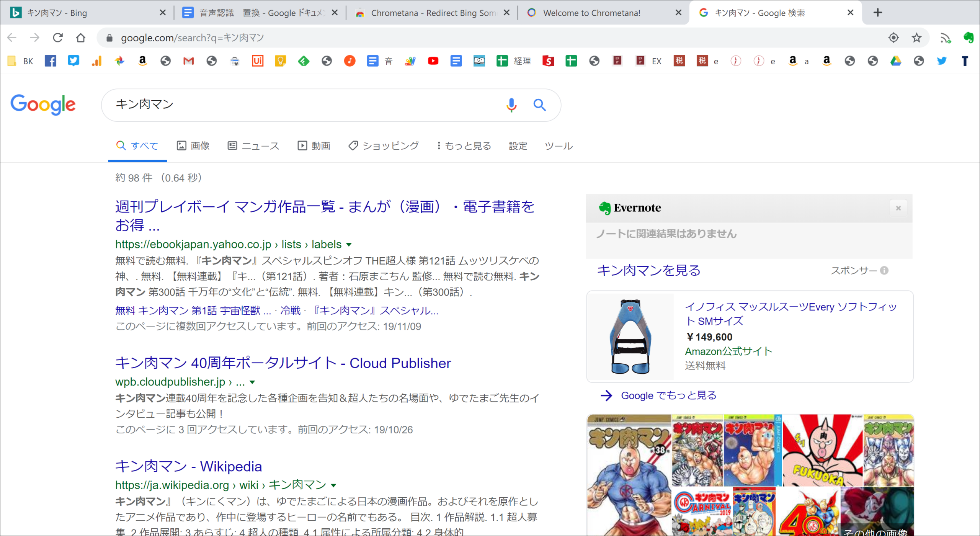Open the Evernote extension in the toolbar
Screen dimensions: 980x536
click(968, 38)
